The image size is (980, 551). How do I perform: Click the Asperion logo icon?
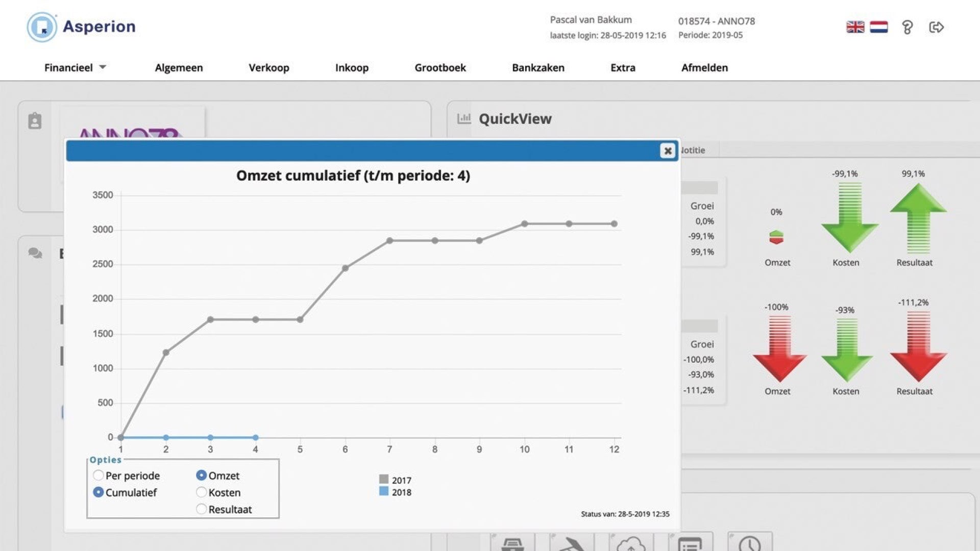click(42, 27)
